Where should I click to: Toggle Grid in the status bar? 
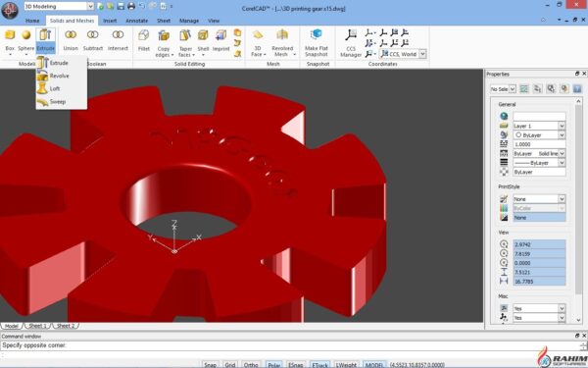pyautogui.click(x=230, y=365)
